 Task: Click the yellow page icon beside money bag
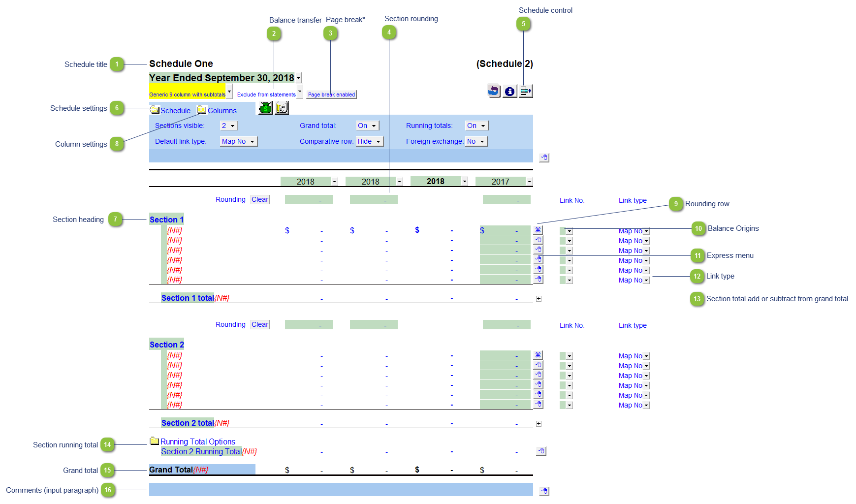[282, 108]
